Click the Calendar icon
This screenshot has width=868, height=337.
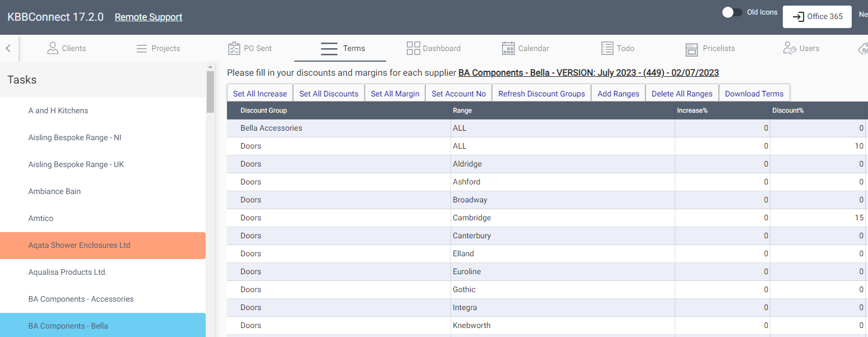[508, 48]
